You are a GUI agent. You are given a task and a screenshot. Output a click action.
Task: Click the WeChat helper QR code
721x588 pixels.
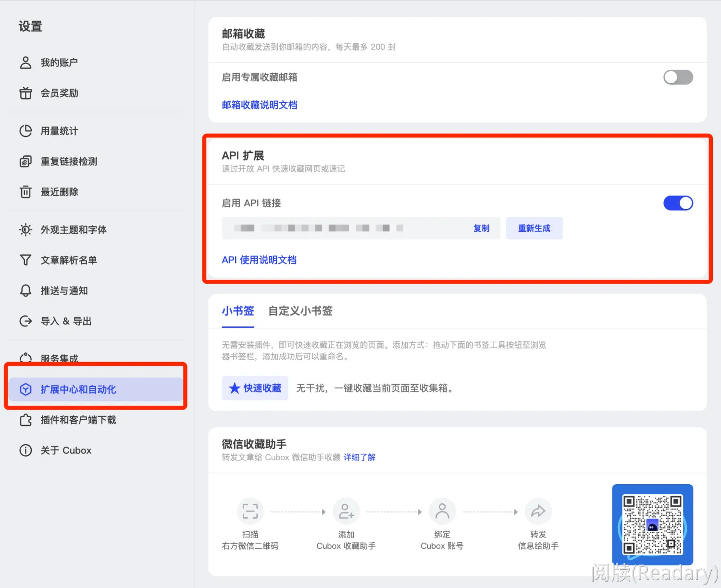coord(652,525)
